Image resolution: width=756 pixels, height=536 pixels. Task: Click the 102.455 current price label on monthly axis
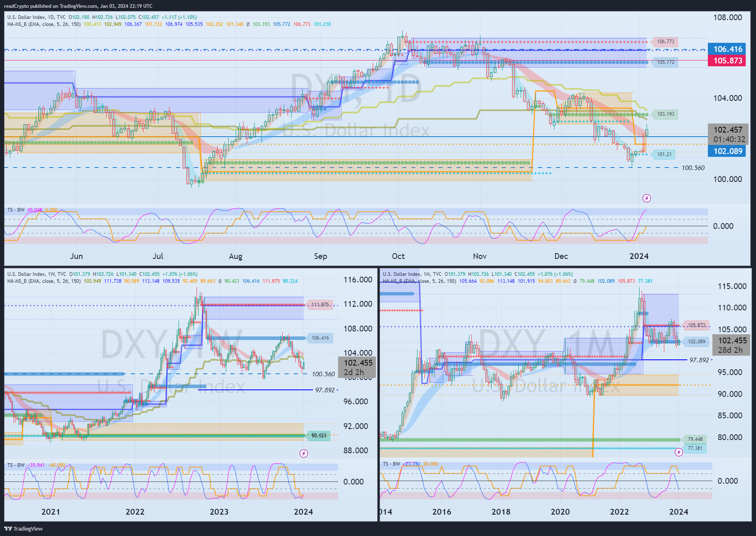coord(731,345)
